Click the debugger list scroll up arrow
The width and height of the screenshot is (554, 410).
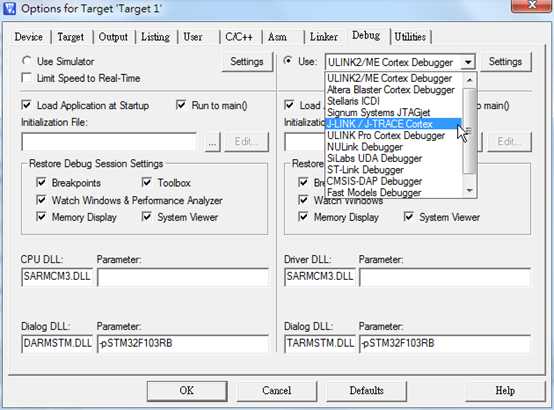[x=470, y=80]
